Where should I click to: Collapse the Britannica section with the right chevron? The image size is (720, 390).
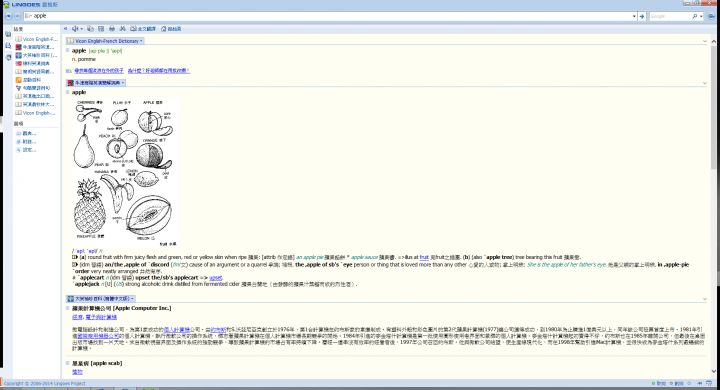click(705, 299)
